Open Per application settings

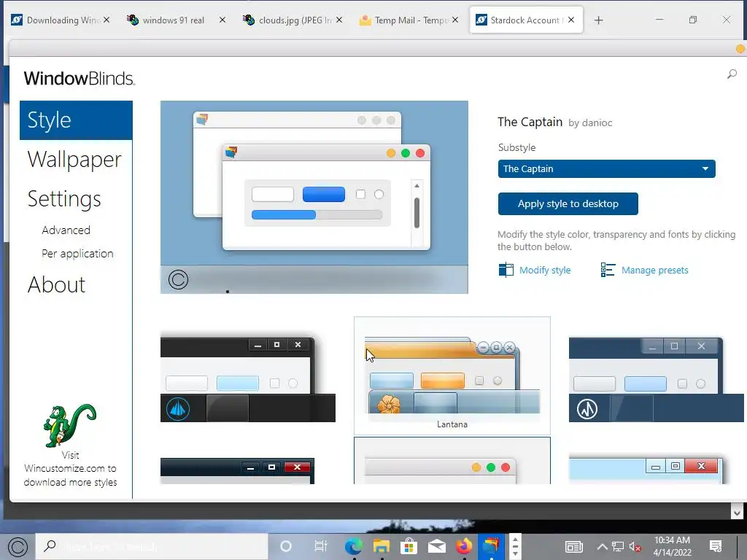point(77,253)
